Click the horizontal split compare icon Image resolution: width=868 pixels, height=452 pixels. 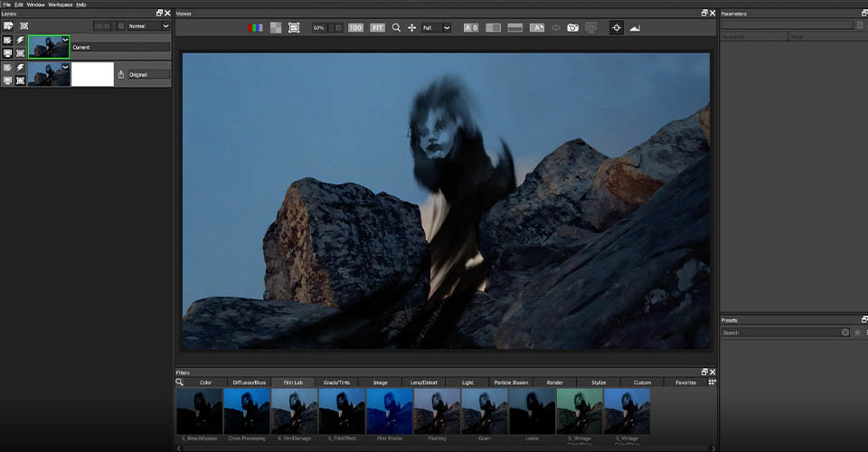pyautogui.click(x=514, y=28)
